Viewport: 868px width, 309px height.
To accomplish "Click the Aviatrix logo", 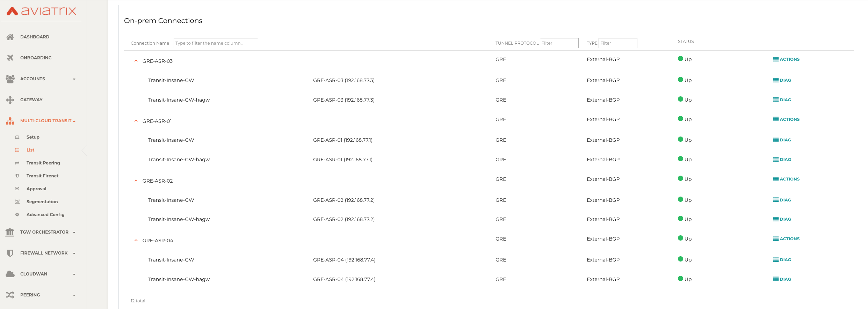I will click(x=41, y=11).
